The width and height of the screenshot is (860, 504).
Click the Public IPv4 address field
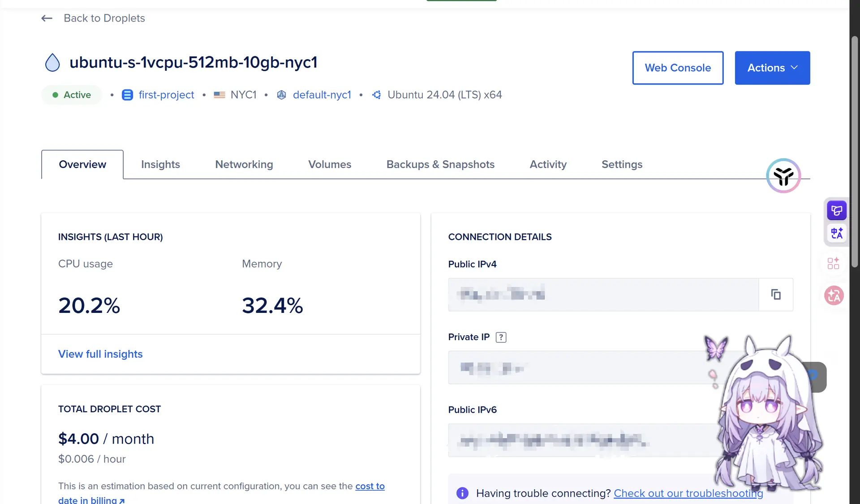click(x=603, y=295)
